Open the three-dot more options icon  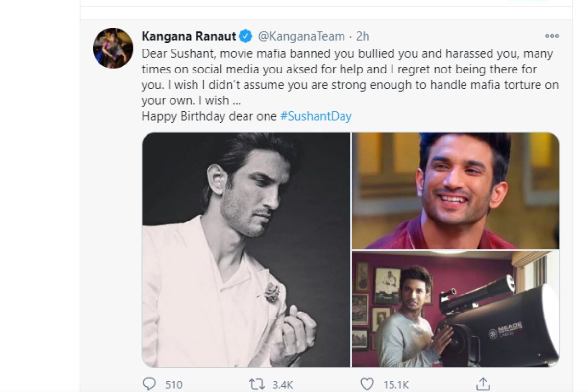point(552,36)
